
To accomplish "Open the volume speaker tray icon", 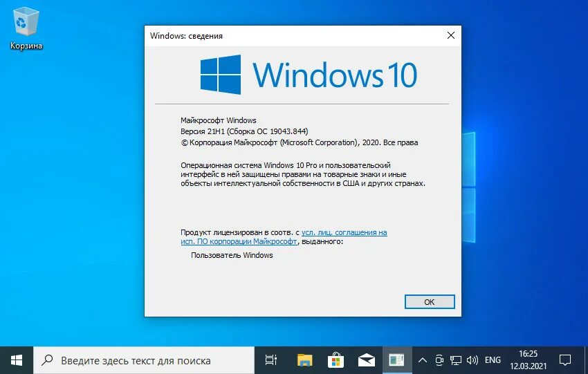I will (472, 360).
